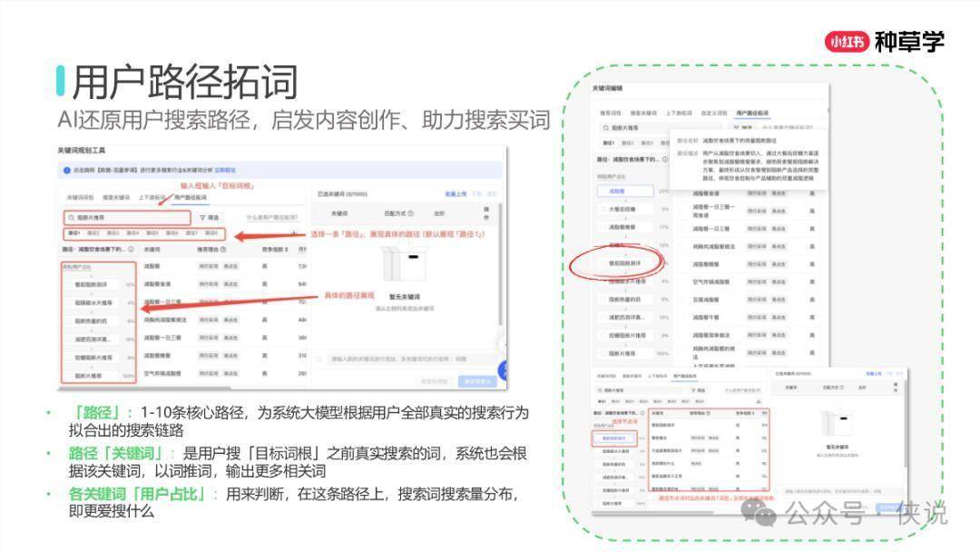980x552 pixels.
Task: Open the 上下游拓词 tab in left panel
Action: tap(152, 197)
